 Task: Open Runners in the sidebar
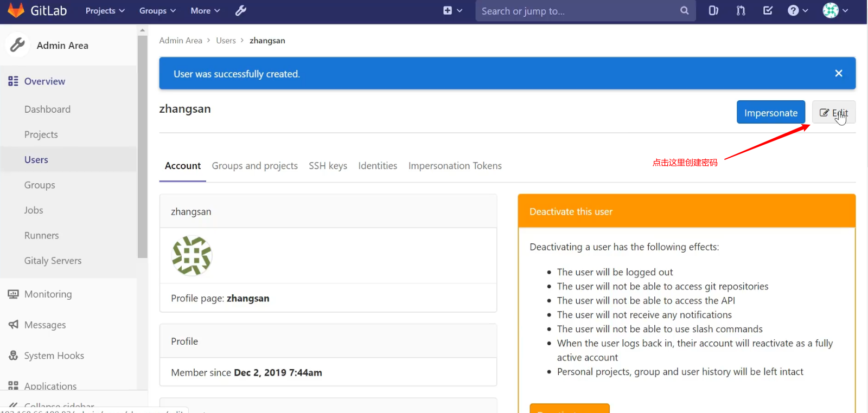tap(42, 235)
